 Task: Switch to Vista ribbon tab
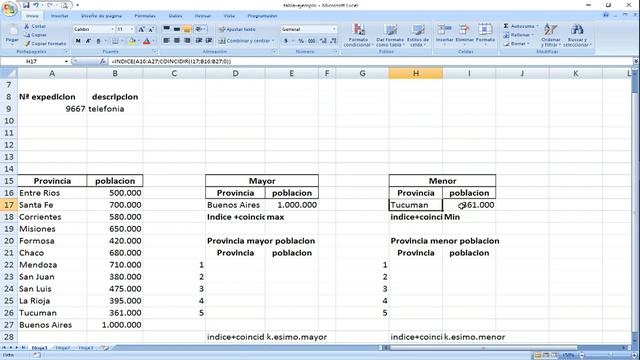pos(229,16)
